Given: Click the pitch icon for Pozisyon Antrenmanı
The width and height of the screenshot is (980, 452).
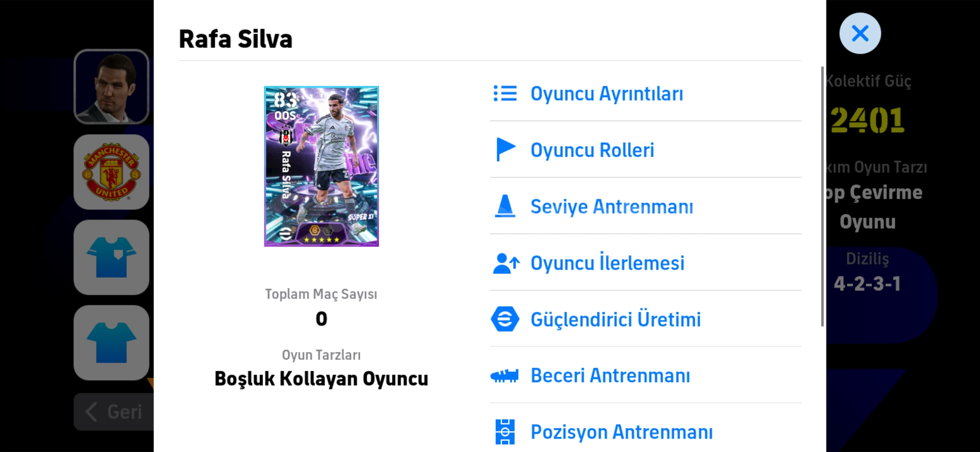Looking at the screenshot, I should pos(505,431).
